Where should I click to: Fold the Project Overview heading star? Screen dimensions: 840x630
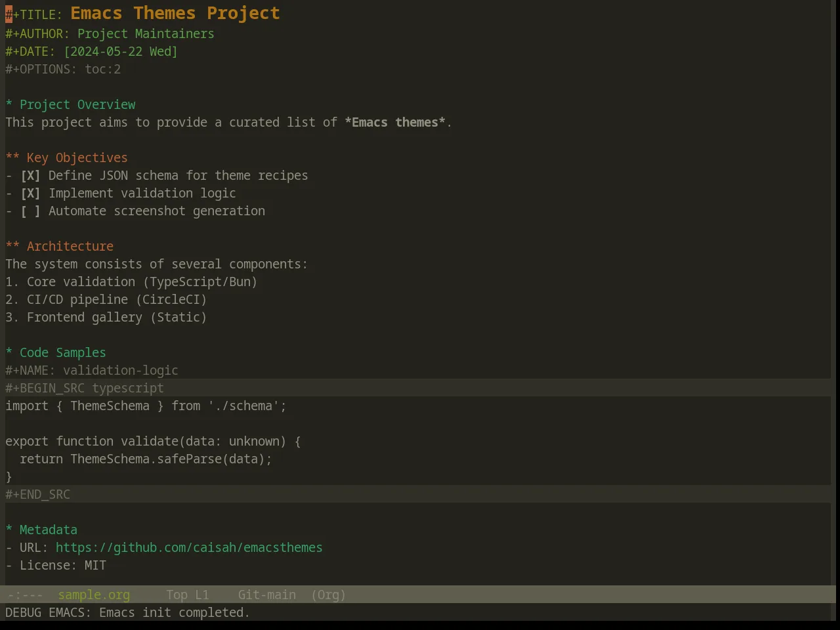pyautogui.click(x=9, y=105)
